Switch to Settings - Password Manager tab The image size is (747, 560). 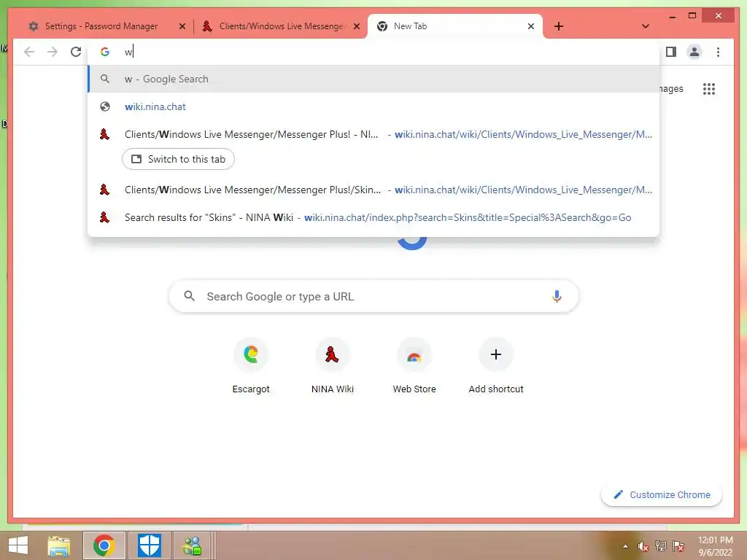(x=101, y=26)
